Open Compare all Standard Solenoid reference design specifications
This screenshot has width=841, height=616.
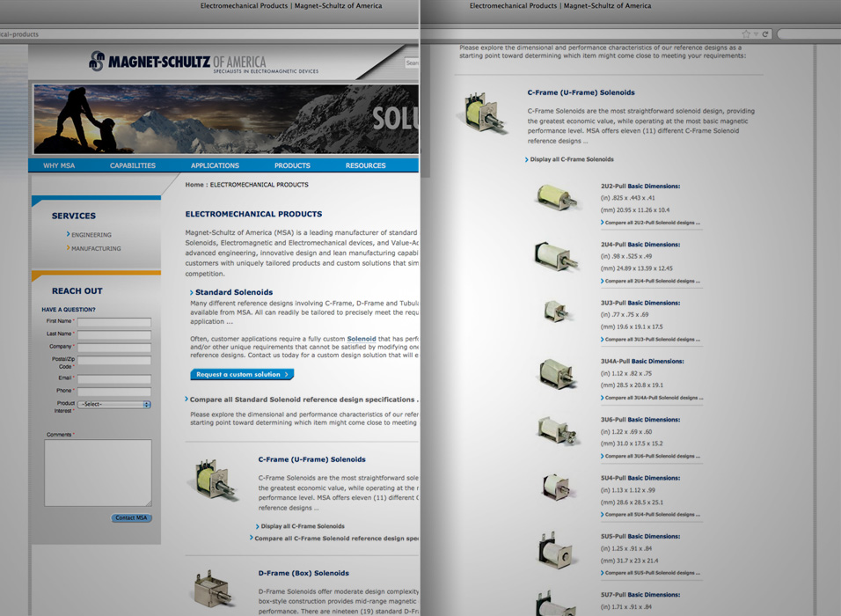pyautogui.click(x=303, y=400)
